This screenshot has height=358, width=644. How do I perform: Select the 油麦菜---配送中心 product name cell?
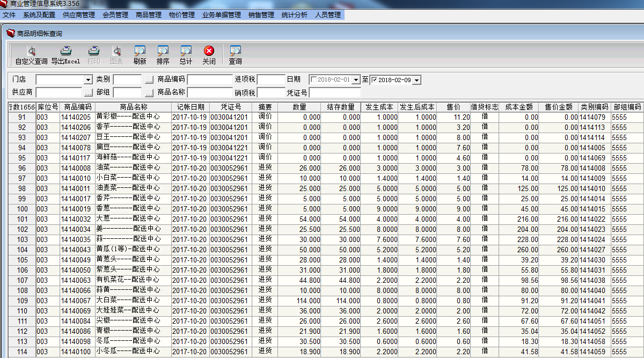[x=133, y=188]
